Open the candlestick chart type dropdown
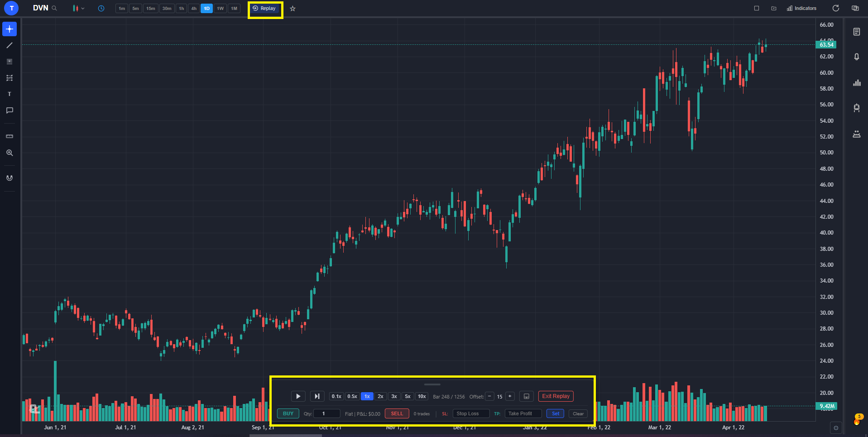 point(78,8)
